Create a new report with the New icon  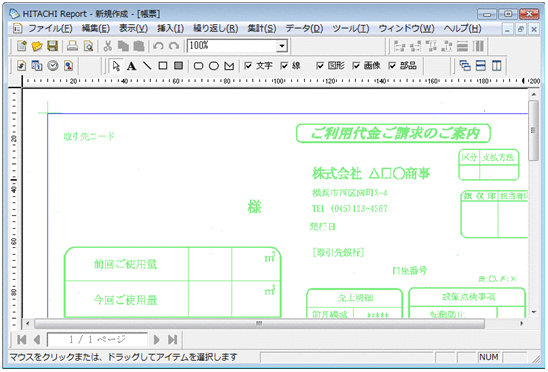click(x=22, y=46)
